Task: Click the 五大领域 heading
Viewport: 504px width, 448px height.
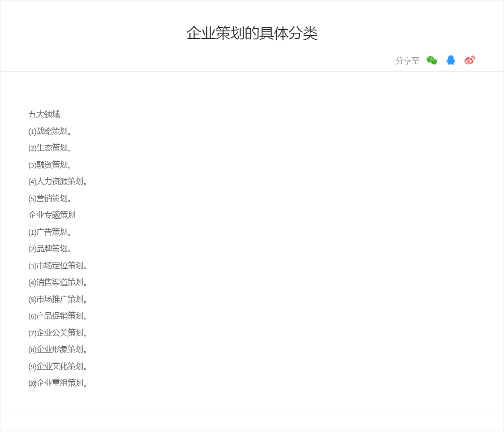Action: click(44, 114)
